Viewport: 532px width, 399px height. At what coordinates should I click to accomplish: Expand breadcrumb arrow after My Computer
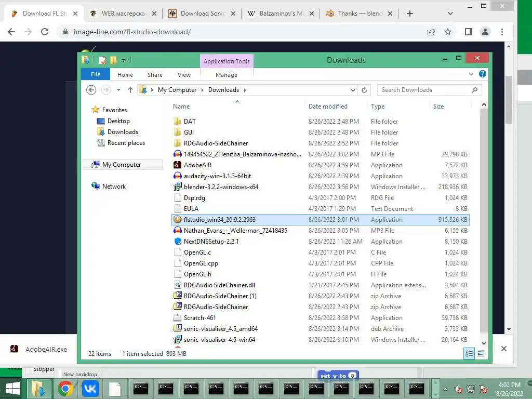pos(203,90)
